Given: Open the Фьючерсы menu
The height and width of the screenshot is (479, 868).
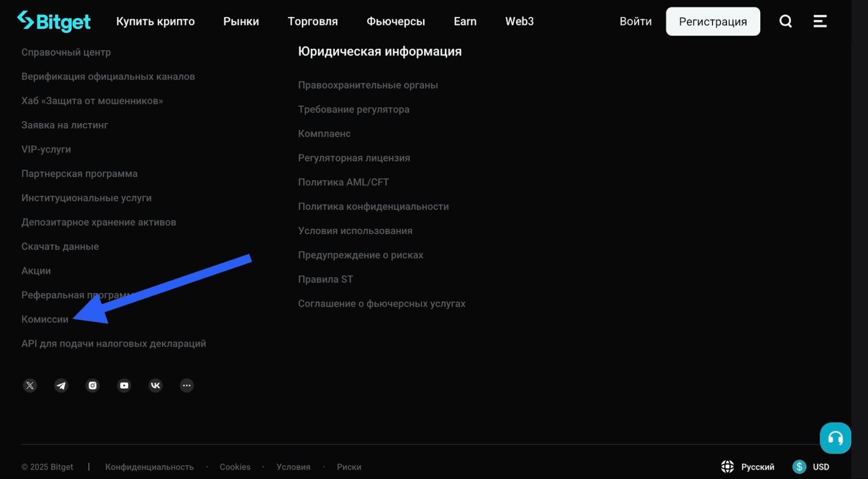Looking at the screenshot, I should [x=396, y=21].
